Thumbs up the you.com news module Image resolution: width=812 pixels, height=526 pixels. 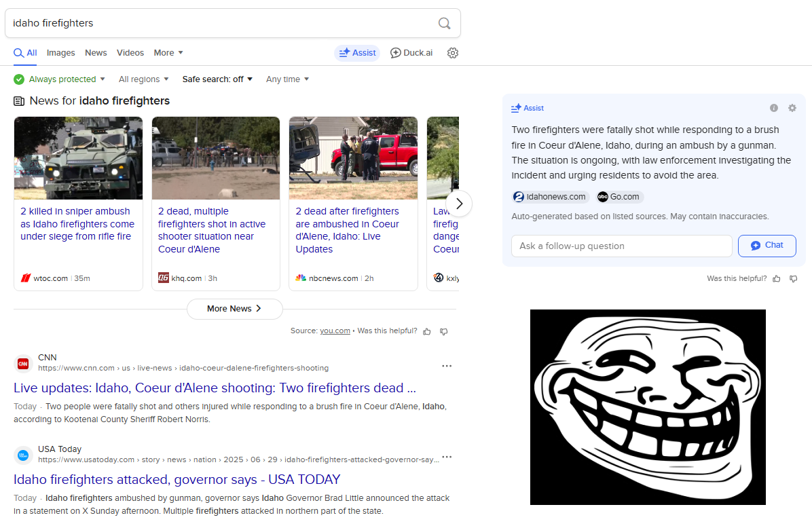pyautogui.click(x=427, y=331)
